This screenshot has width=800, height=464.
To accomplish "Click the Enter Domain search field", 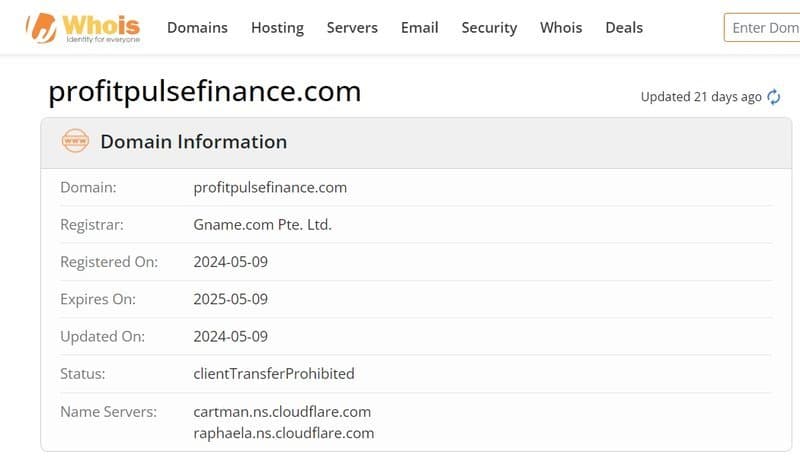I will (x=764, y=28).
